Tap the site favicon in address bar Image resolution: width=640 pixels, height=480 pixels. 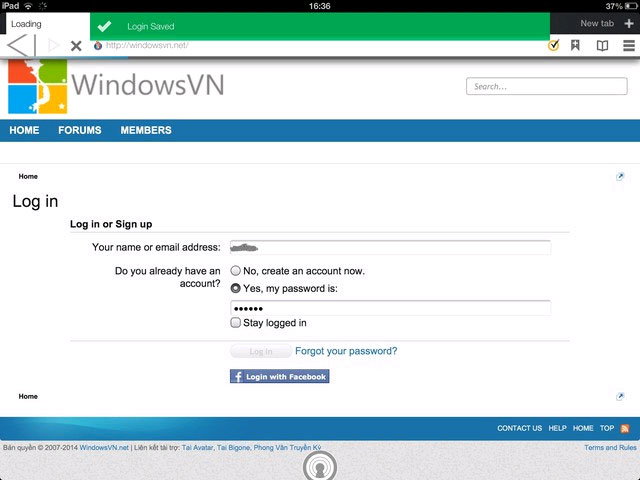pos(98,45)
